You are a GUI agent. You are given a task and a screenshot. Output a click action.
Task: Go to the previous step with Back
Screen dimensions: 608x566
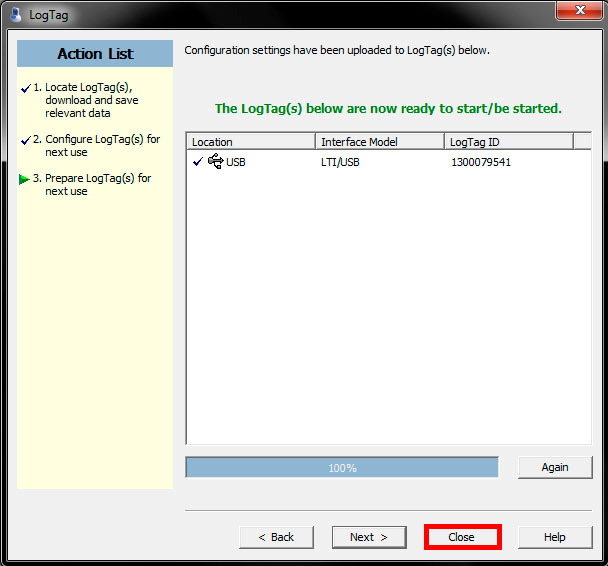point(276,537)
